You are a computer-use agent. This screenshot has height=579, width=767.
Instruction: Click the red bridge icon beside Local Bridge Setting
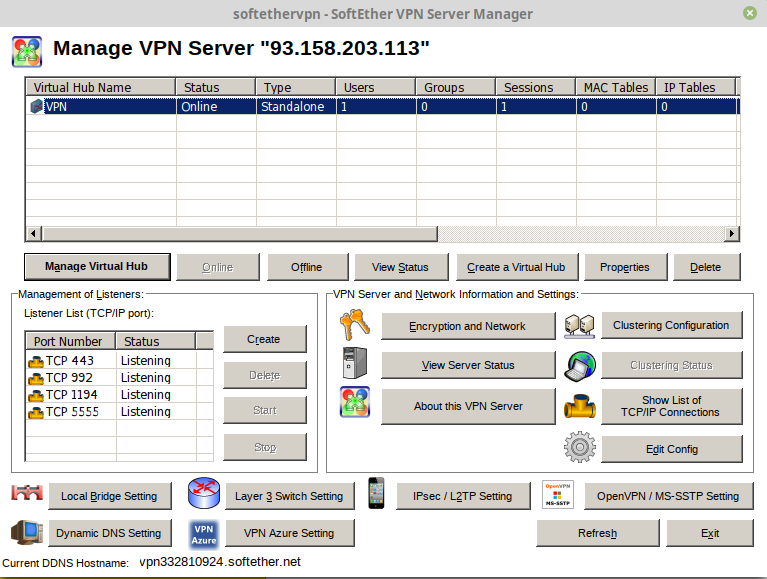[27, 493]
